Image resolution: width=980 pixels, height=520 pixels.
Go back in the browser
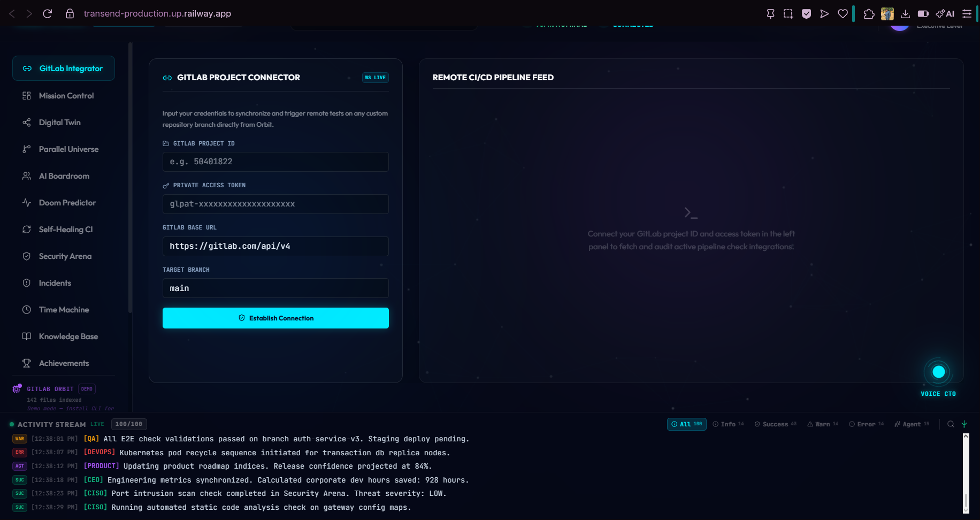[12, 13]
